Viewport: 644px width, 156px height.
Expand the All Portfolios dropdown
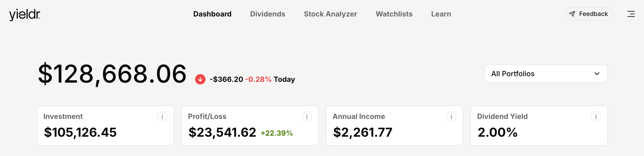pyautogui.click(x=546, y=74)
